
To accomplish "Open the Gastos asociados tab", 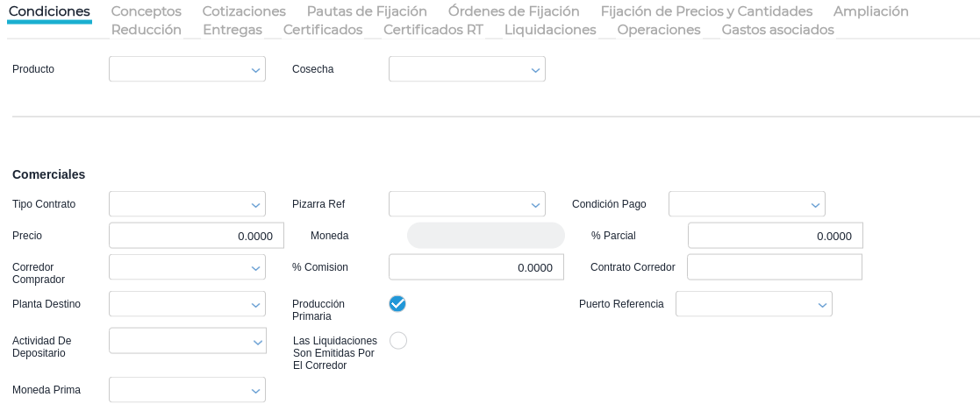I will [777, 30].
